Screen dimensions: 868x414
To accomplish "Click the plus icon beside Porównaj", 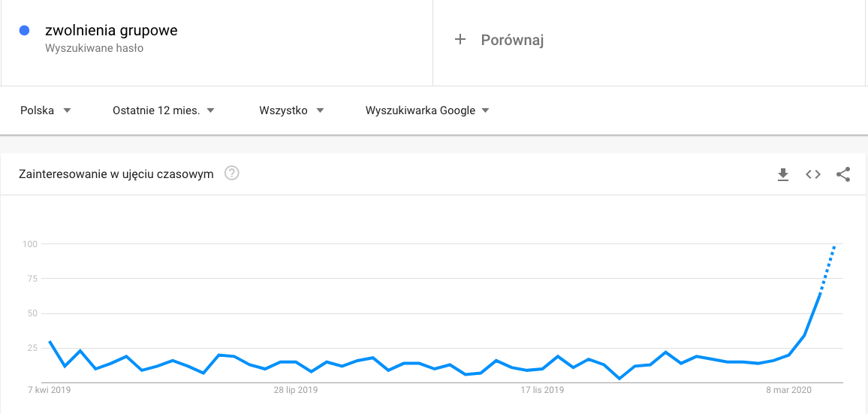I will [460, 40].
